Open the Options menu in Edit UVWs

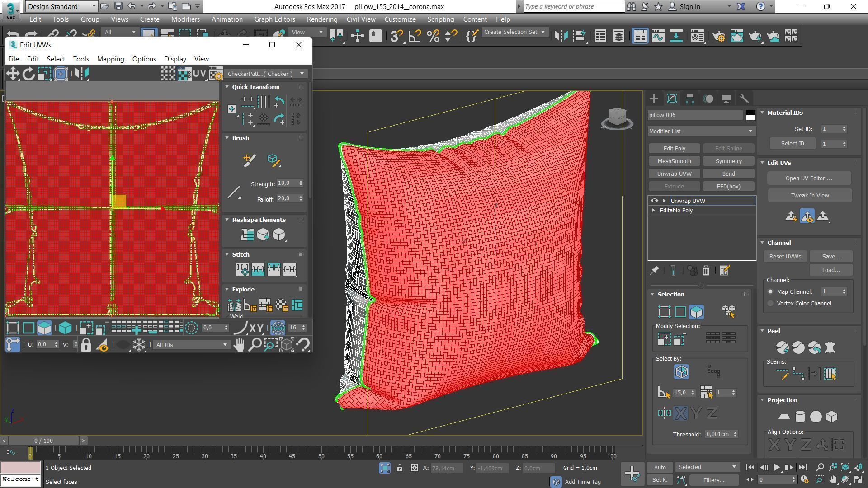click(144, 59)
